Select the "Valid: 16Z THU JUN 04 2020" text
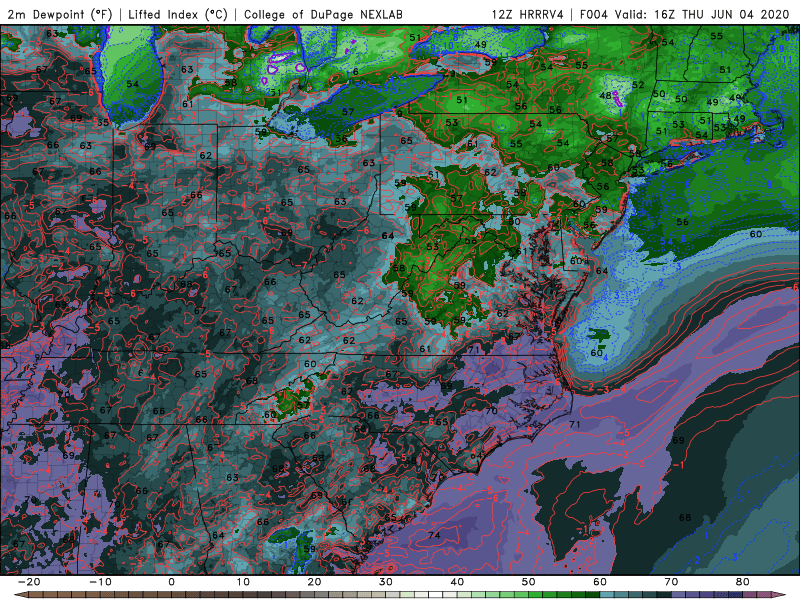Image resolution: width=800 pixels, height=600 pixels. 702,15
